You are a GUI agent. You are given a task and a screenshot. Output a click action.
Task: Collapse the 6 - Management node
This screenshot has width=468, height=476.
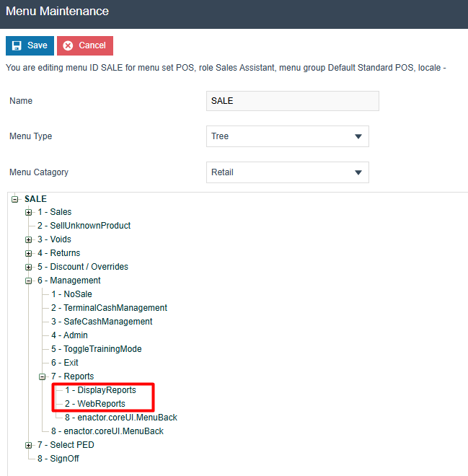click(29, 281)
